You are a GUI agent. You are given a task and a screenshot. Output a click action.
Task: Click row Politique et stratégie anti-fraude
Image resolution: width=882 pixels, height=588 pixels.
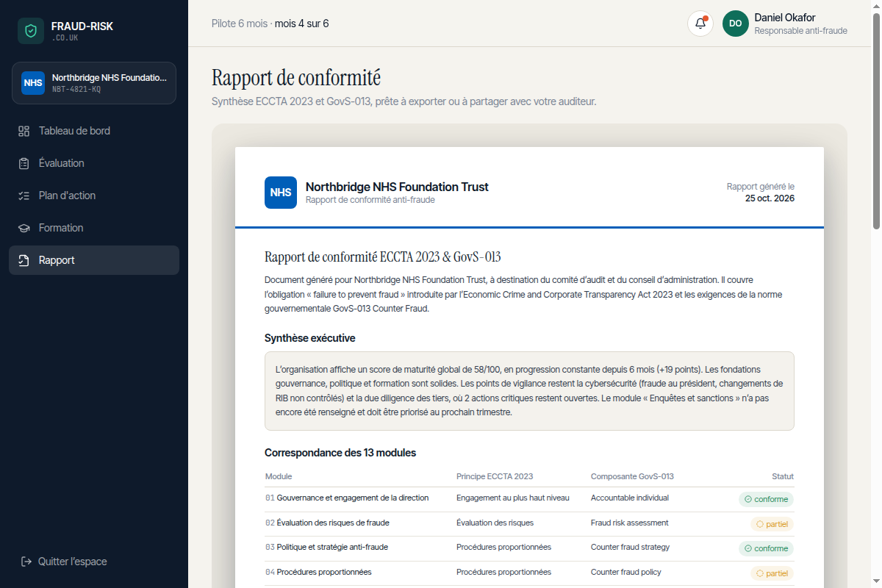pyautogui.click(x=529, y=548)
